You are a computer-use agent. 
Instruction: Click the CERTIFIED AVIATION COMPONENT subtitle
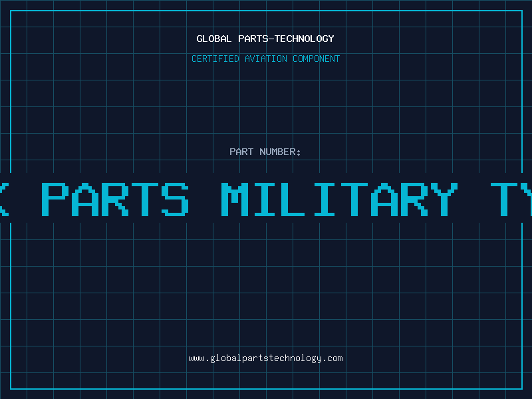(265, 59)
